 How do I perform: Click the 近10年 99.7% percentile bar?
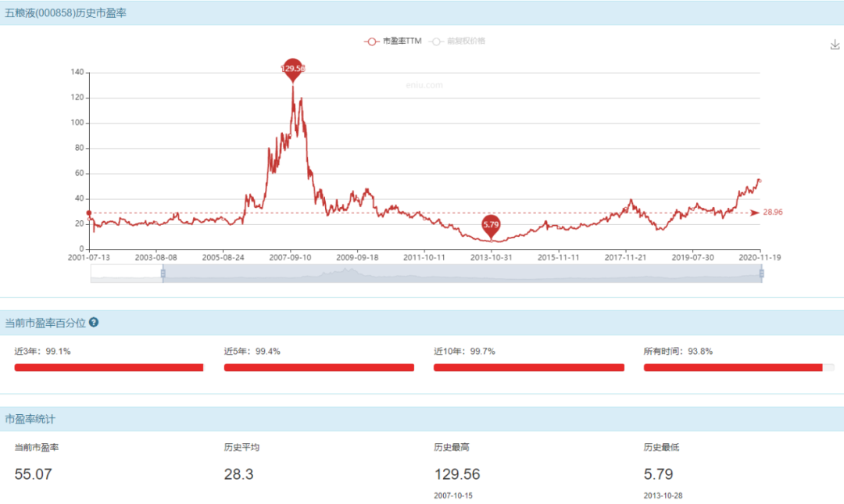(x=529, y=367)
